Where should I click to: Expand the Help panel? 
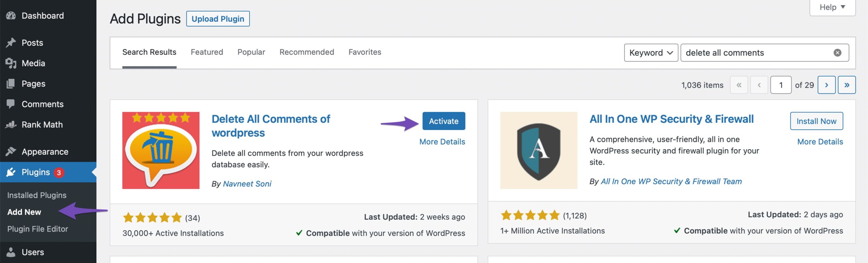click(832, 7)
